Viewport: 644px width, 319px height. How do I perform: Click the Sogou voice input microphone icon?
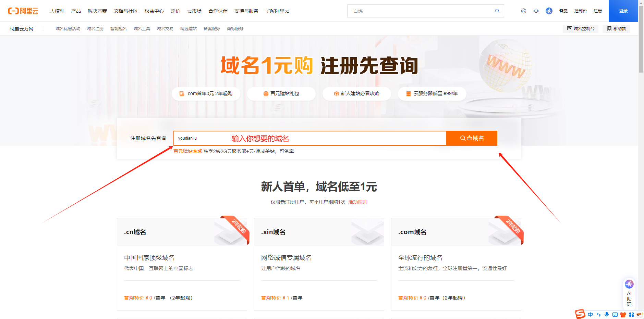coord(607,314)
